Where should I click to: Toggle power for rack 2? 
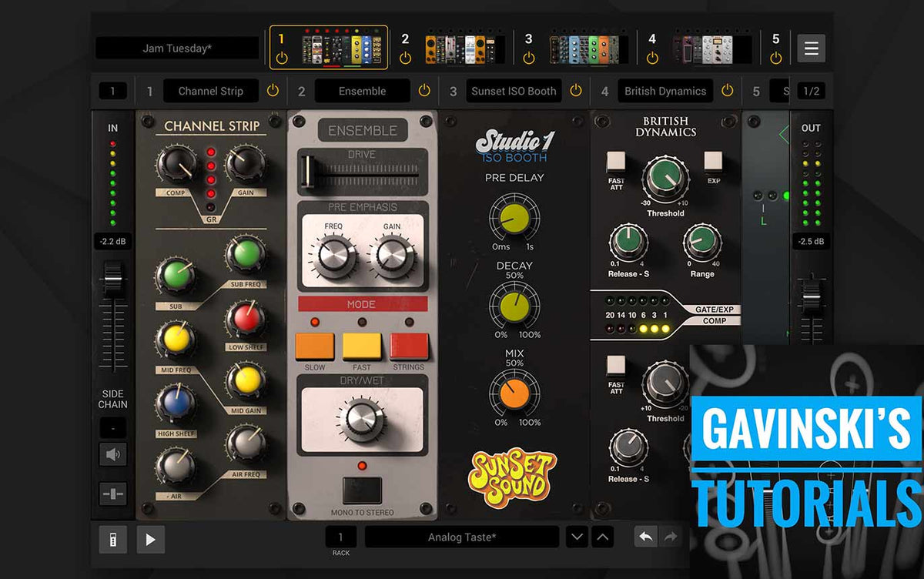coord(405,58)
